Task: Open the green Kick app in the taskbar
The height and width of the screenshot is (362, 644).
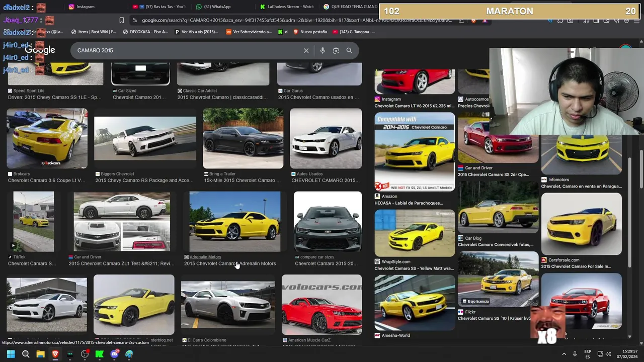Action: [x=100, y=354]
